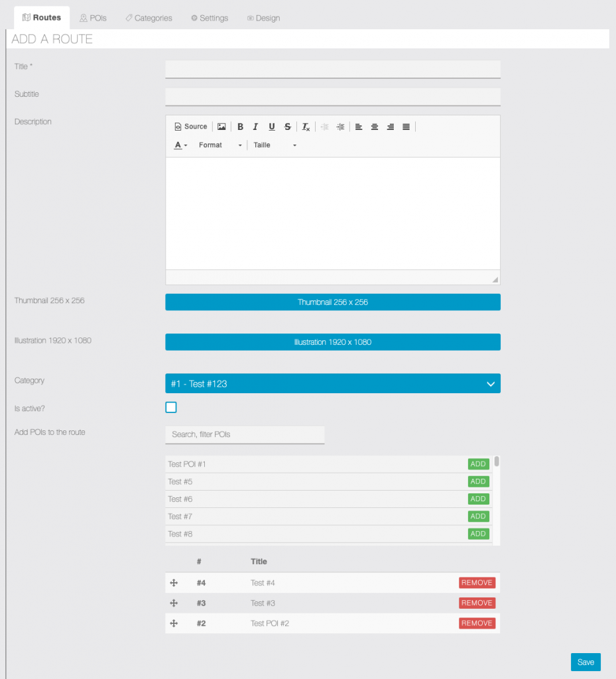Screen dimensions: 616x679
Task: Grab the drag handle for Test #3
Action: [x=174, y=603]
